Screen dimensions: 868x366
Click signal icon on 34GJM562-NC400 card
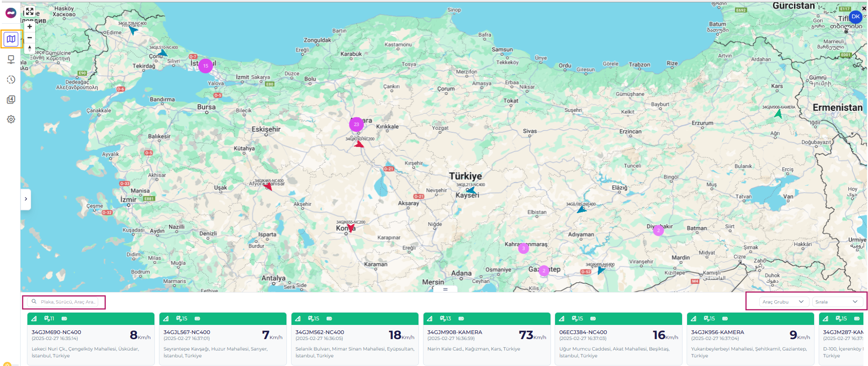click(298, 319)
